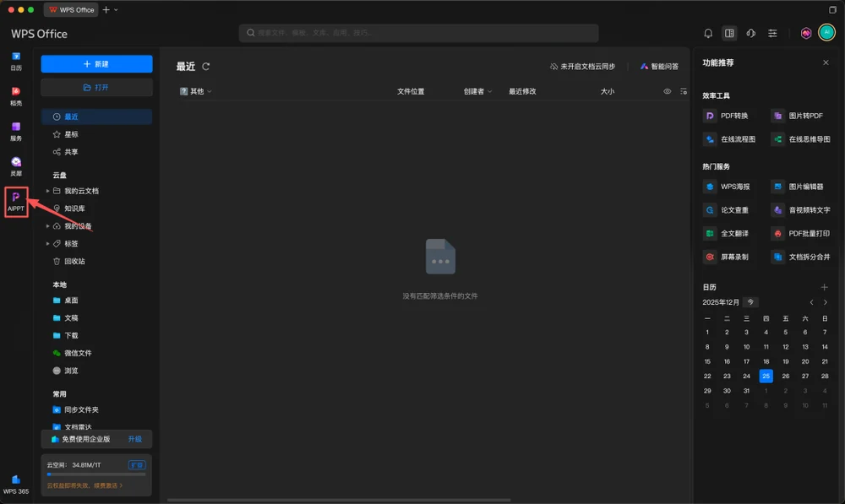Open the customer support headset icon
This screenshot has height=504, width=845.
point(750,34)
